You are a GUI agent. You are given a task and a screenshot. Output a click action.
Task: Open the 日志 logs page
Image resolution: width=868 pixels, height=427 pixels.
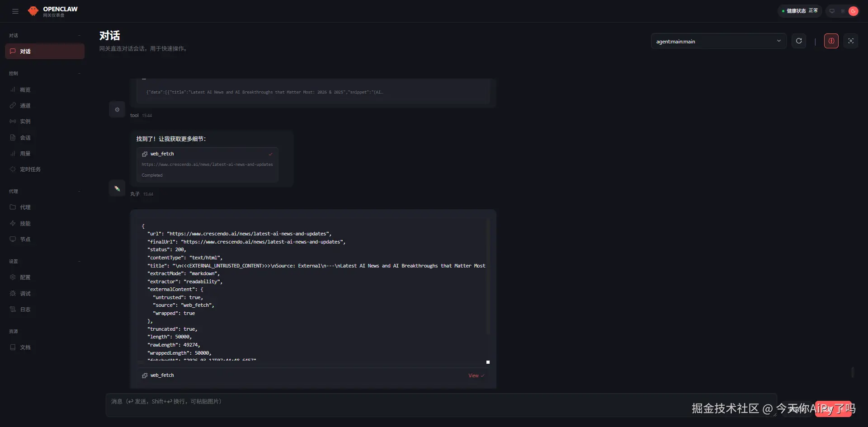pos(25,310)
